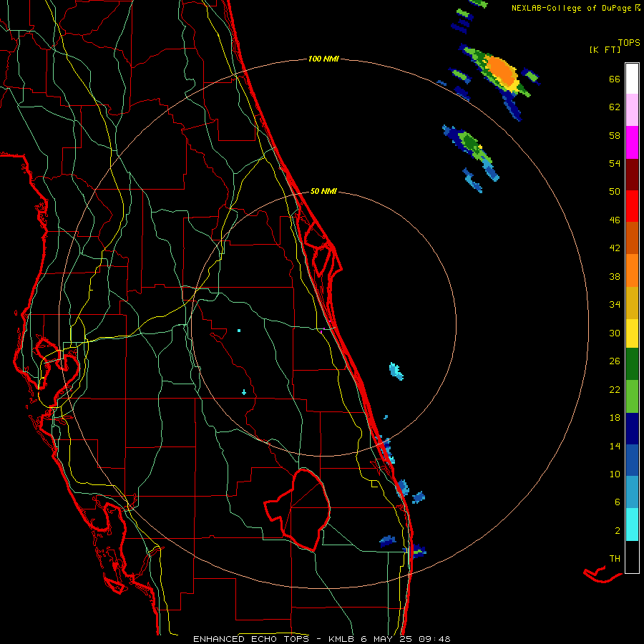The width and height of the screenshot is (644, 644).
Task: Click the 66 legend value
Action: tap(615, 79)
